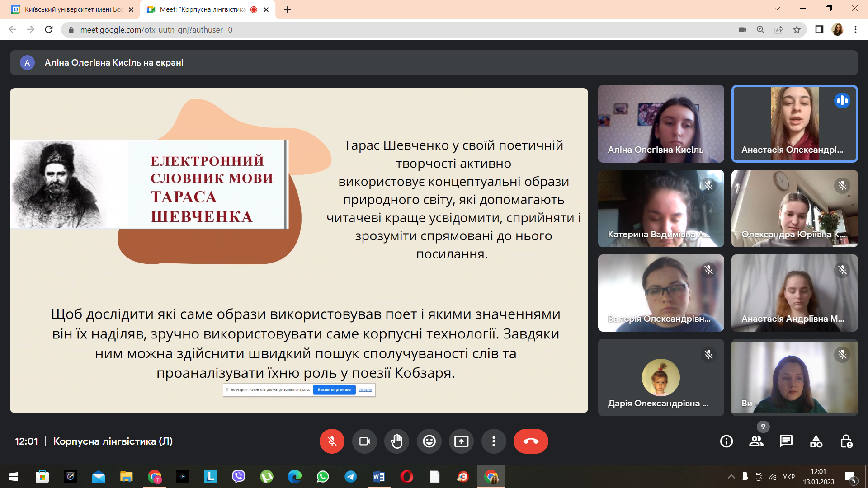The height and width of the screenshot is (488, 868).
Task: Open the Activities shapes icon
Action: pyautogui.click(x=816, y=441)
